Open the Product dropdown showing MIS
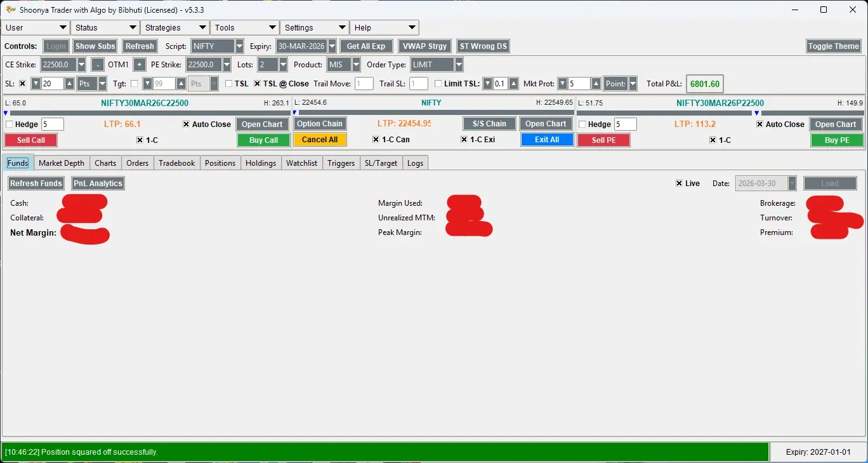This screenshot has height=463, width=868. click(x=356, y=65)
